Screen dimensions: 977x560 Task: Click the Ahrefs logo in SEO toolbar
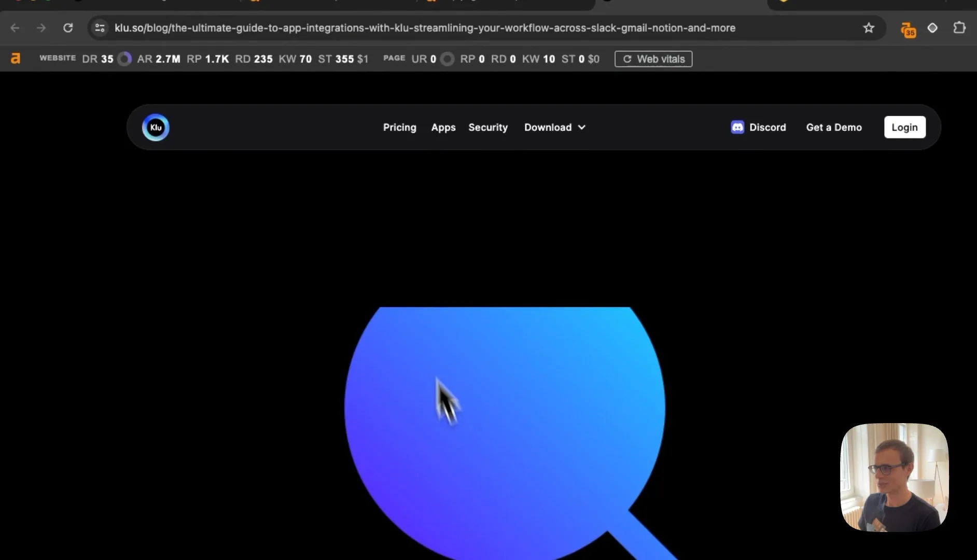pyautogui.click(x=16, y=59)
